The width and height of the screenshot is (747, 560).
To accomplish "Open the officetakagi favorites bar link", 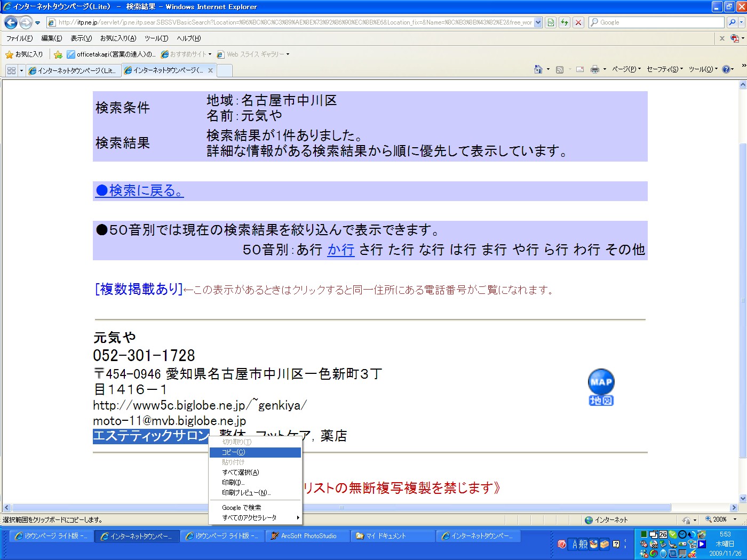I will click(111, 54).
